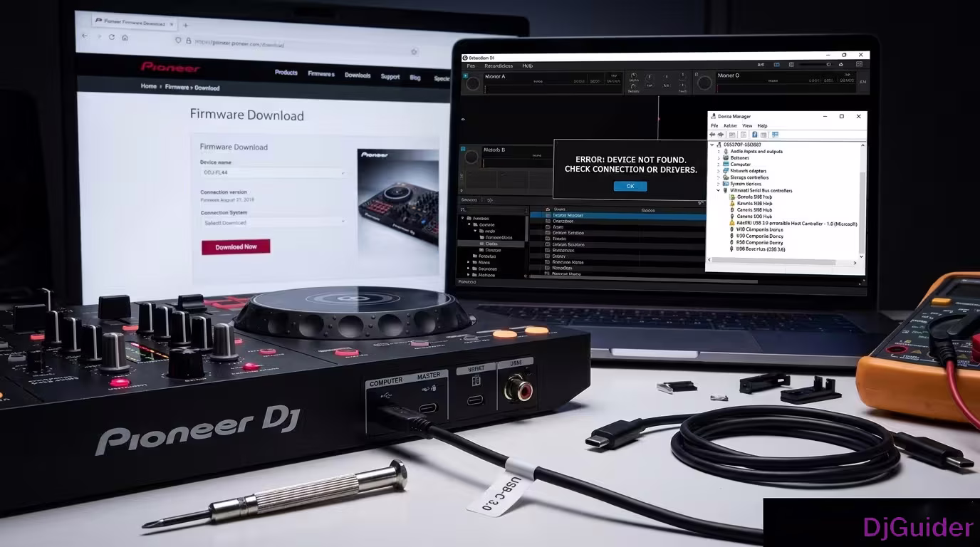Click the browser address bar URL

coord(239,43)
